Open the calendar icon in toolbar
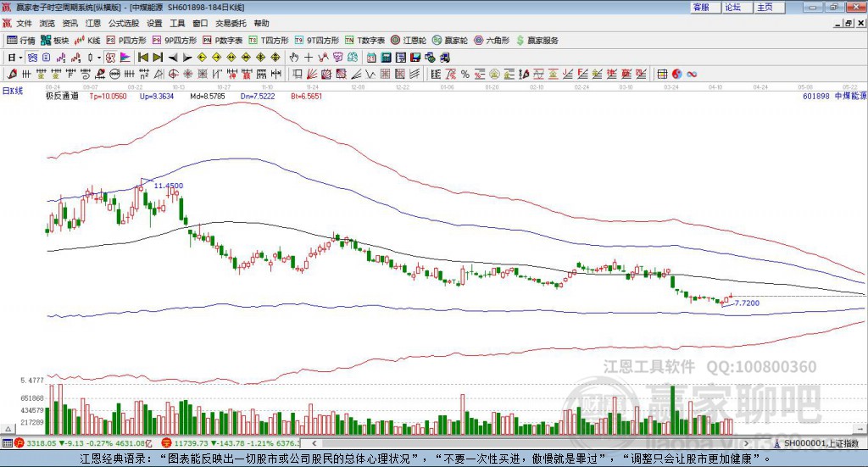868x467 pixels. pos(371,57)
